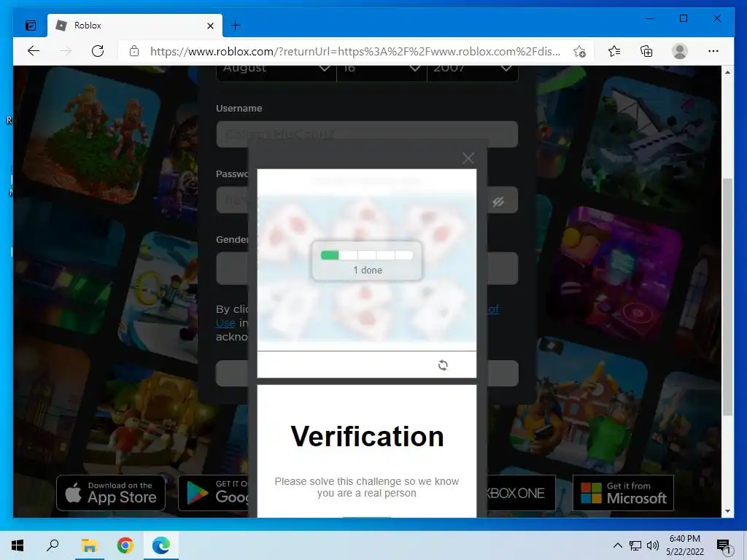Open the taskbar clock and date
Screen dimensions: 747x560
[684, 545]
